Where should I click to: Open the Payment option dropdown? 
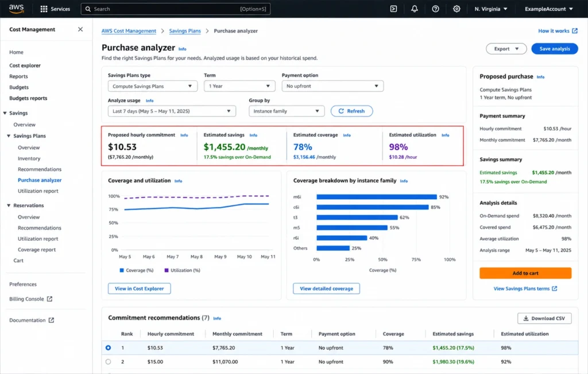(x=332, y=86)
